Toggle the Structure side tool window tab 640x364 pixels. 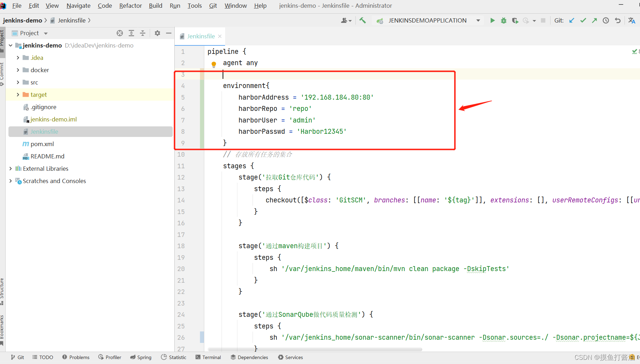tap(2, 291)
